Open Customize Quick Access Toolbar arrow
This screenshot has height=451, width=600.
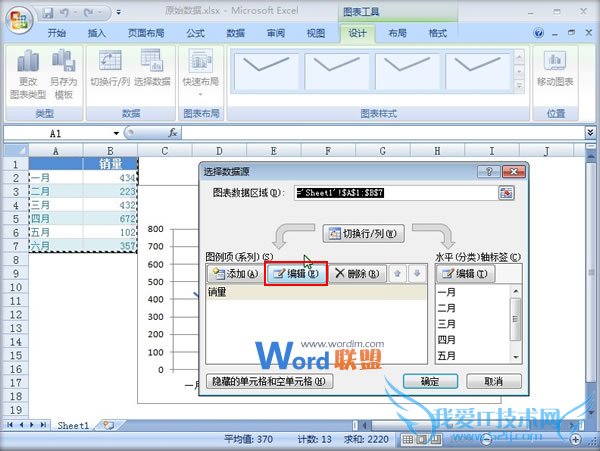tap(119, 13)
